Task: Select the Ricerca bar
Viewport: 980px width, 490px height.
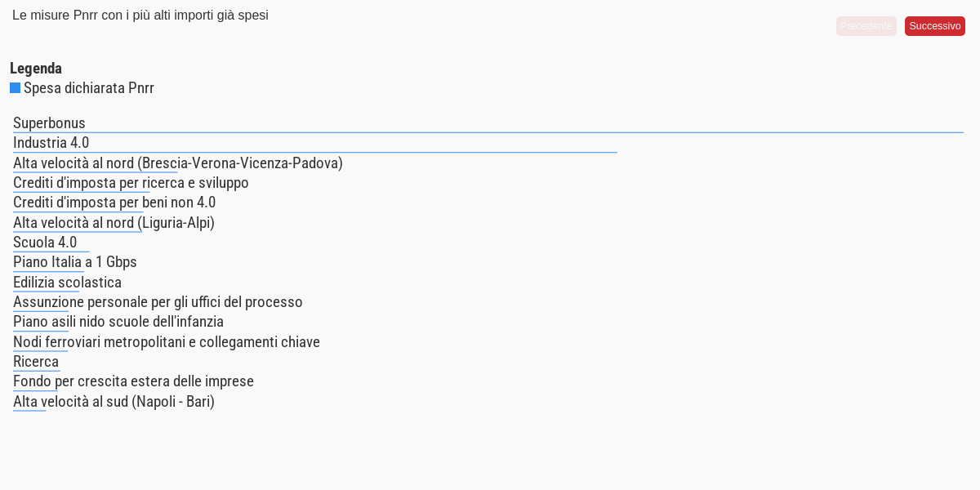Action: click(x=36, y=362)
